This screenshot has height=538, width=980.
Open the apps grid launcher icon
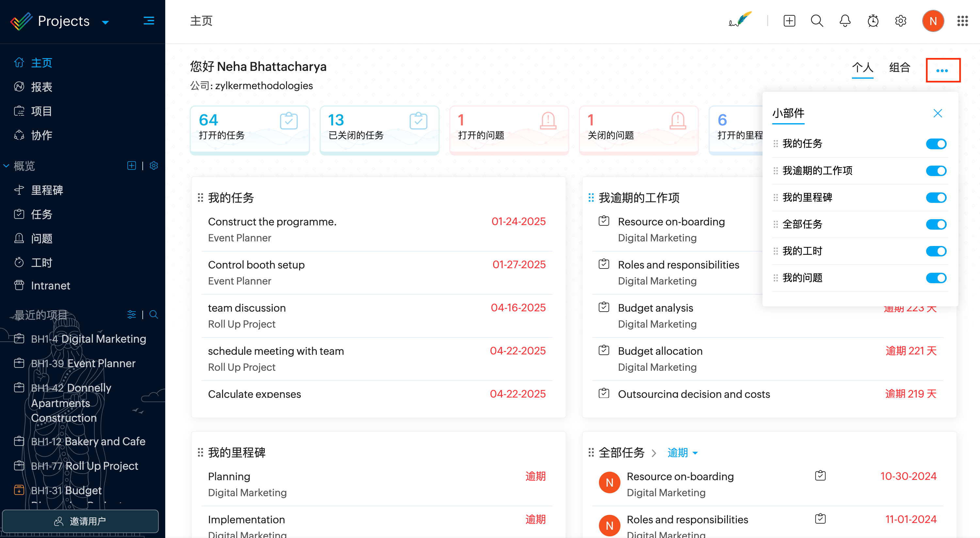(x=962, y=21)
